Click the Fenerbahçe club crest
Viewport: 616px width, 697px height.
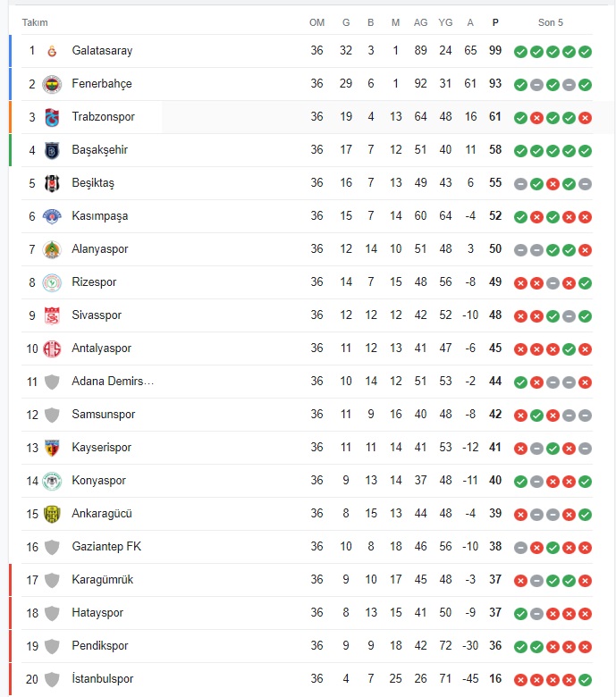click(x=52, y=84)
